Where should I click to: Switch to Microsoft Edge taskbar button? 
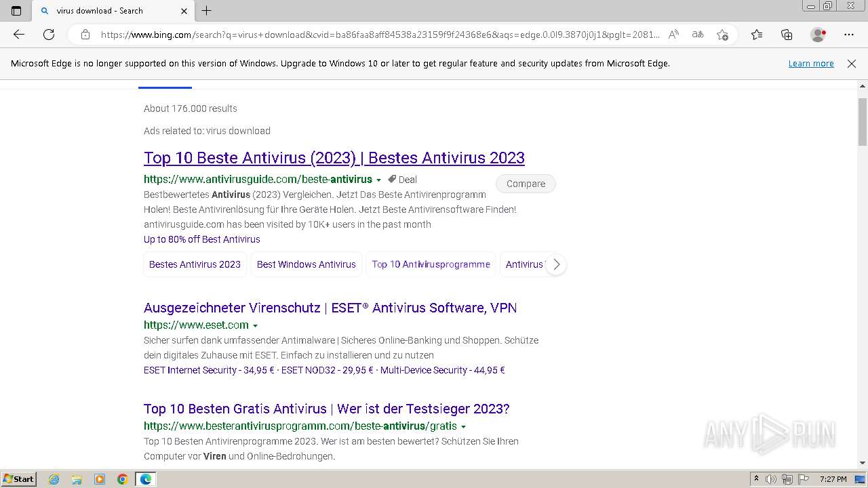[146, 479]
